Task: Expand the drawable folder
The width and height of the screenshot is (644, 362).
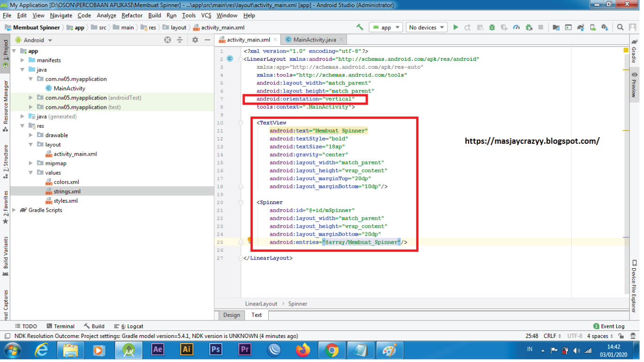Action: pyautogui.click(x=31, y=135)
